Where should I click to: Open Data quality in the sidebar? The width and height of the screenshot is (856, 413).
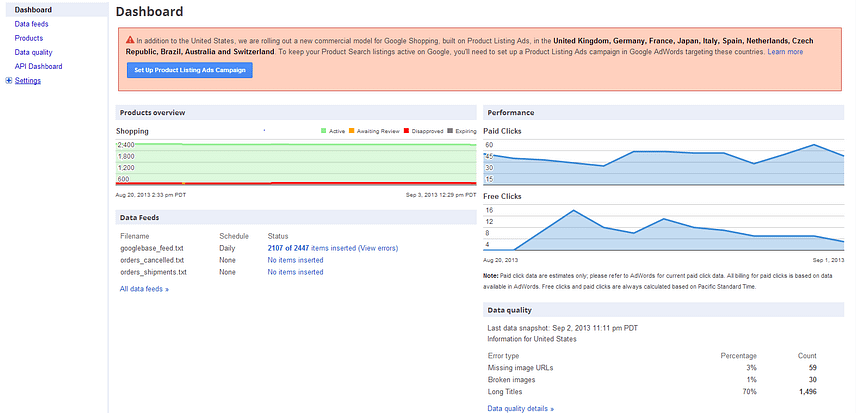[34, 51]
